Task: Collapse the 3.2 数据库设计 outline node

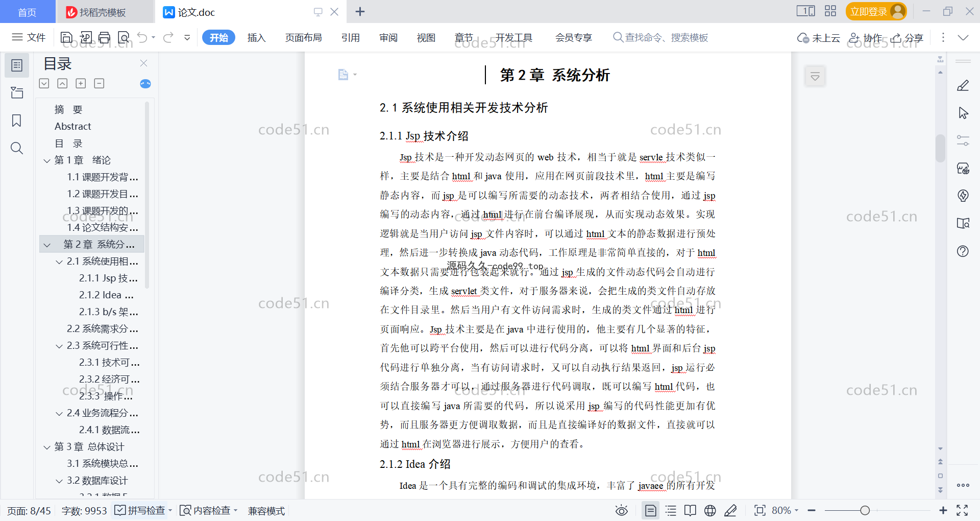Action: click(x=59, y=481)
